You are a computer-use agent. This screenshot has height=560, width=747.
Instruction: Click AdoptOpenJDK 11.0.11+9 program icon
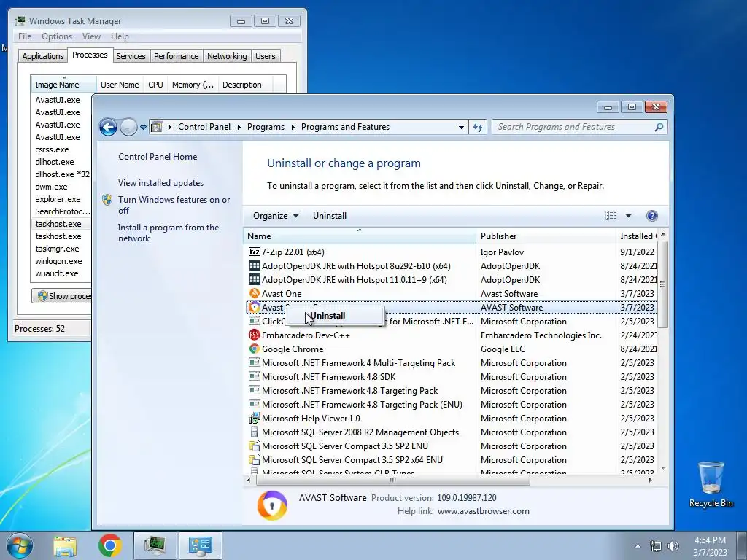255,279
